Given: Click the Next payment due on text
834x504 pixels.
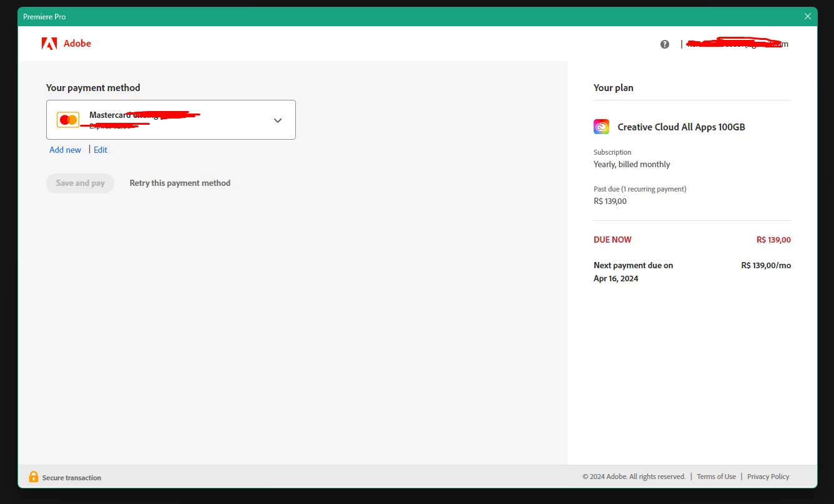Looking at the screenshot, I should 633,265.
